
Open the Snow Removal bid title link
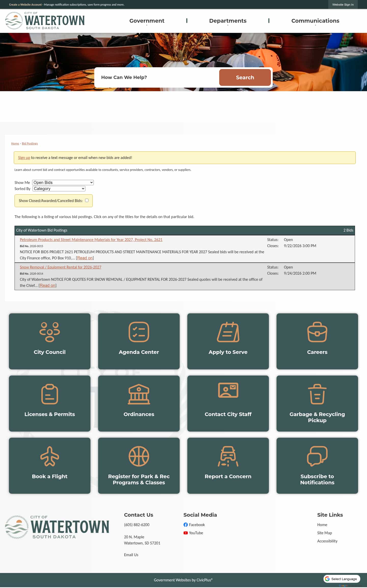coord(60,267)
